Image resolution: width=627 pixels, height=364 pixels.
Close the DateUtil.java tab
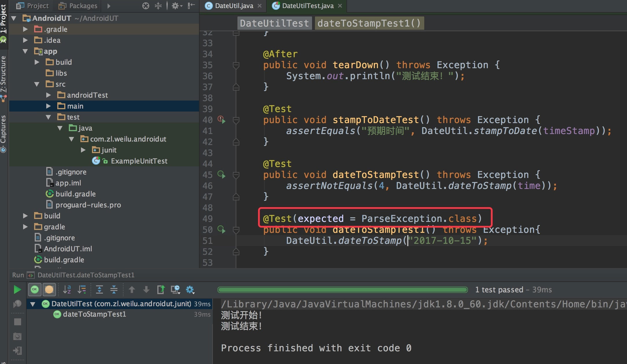click(260, 6)
